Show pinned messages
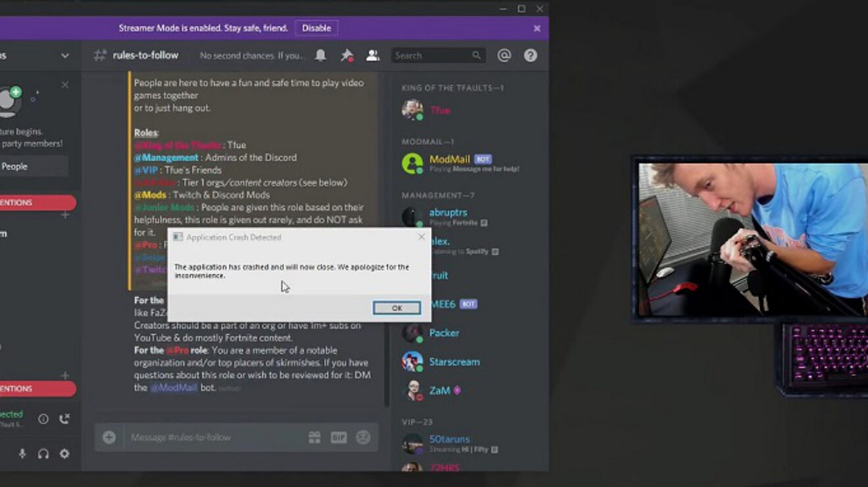The height and width of the screenshot is (487, 868). tap(347, 56)
